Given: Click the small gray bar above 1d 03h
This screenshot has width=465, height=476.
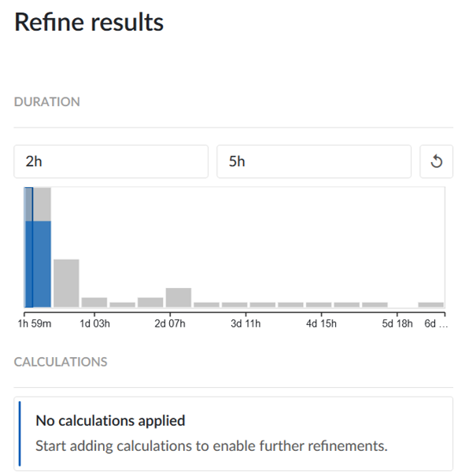Looking at the screenshot, I should point(94,302).
